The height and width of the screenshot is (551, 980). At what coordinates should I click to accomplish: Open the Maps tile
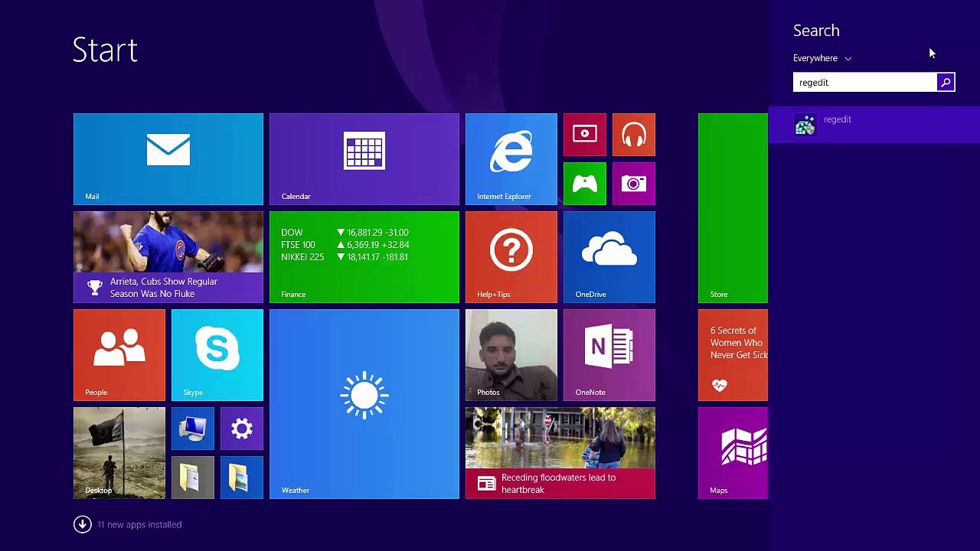(733, 453)
